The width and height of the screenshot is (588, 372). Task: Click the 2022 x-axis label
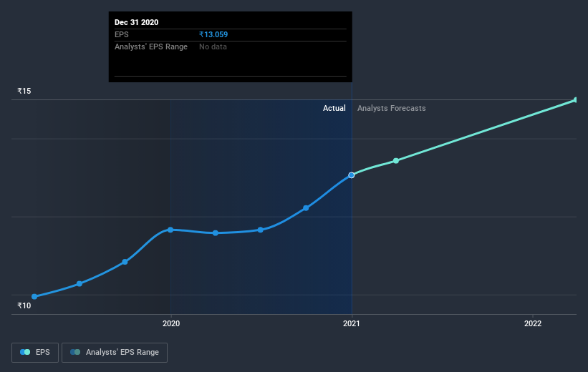point(533,323)
